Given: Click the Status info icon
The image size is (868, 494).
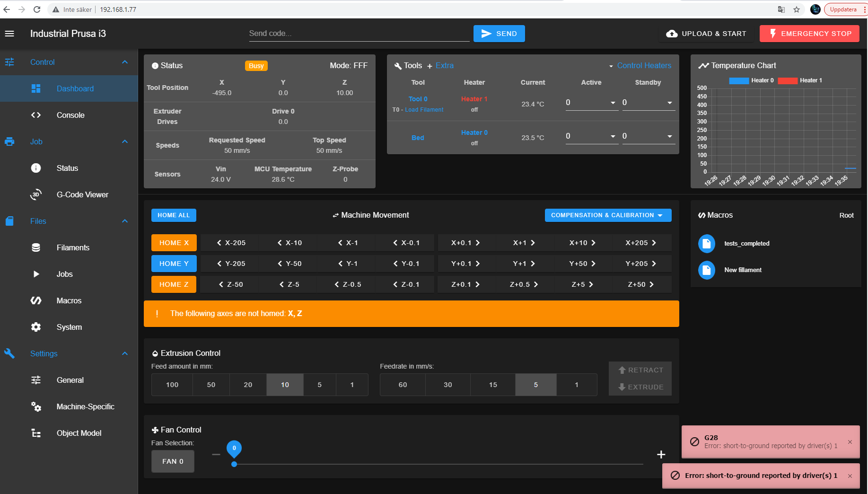Looking at the screenshot, I should point(36,168).
